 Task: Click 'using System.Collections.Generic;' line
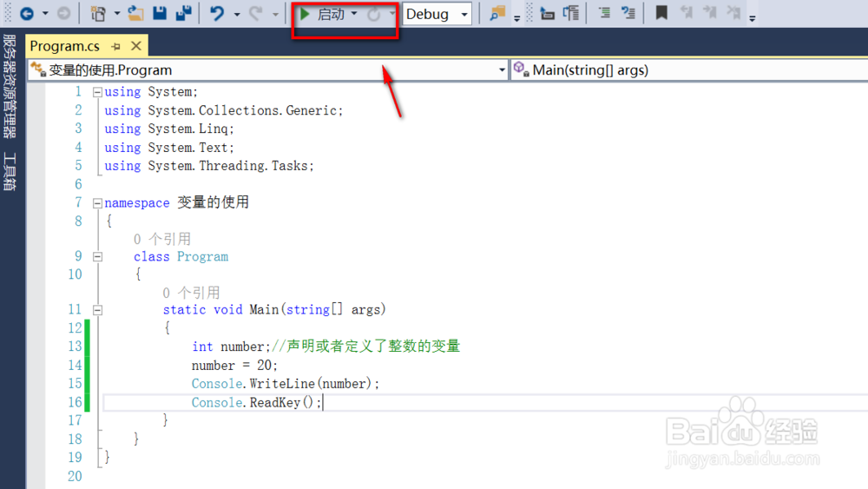(224, 111)
